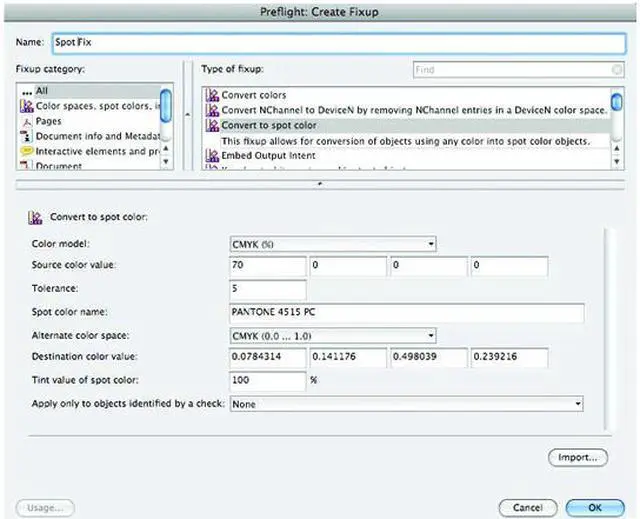Image resolution: width=640 pixels, height=519 pixels.
Task: Click the Find search field
Action: click(518, 70)
